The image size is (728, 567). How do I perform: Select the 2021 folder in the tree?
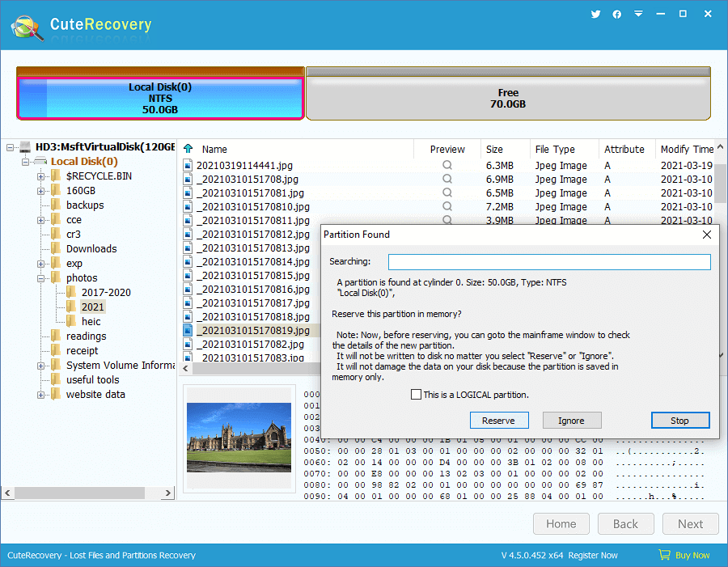(x=92, y=307)
